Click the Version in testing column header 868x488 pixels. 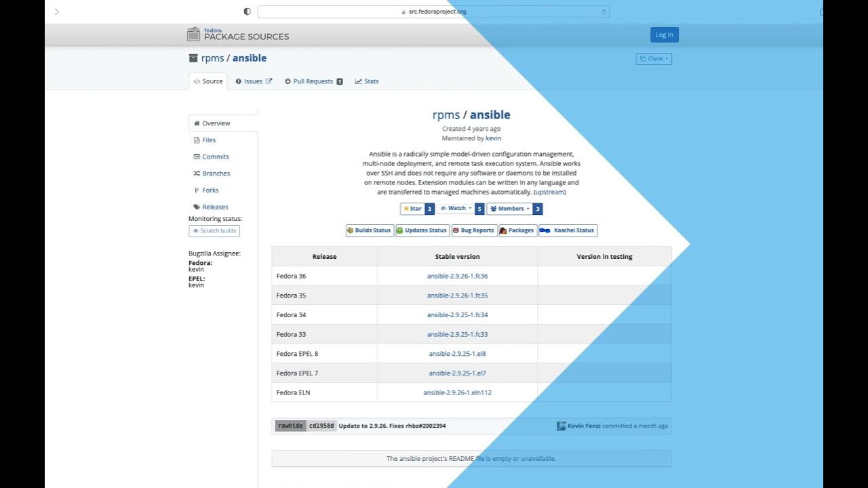click(604, 257)
